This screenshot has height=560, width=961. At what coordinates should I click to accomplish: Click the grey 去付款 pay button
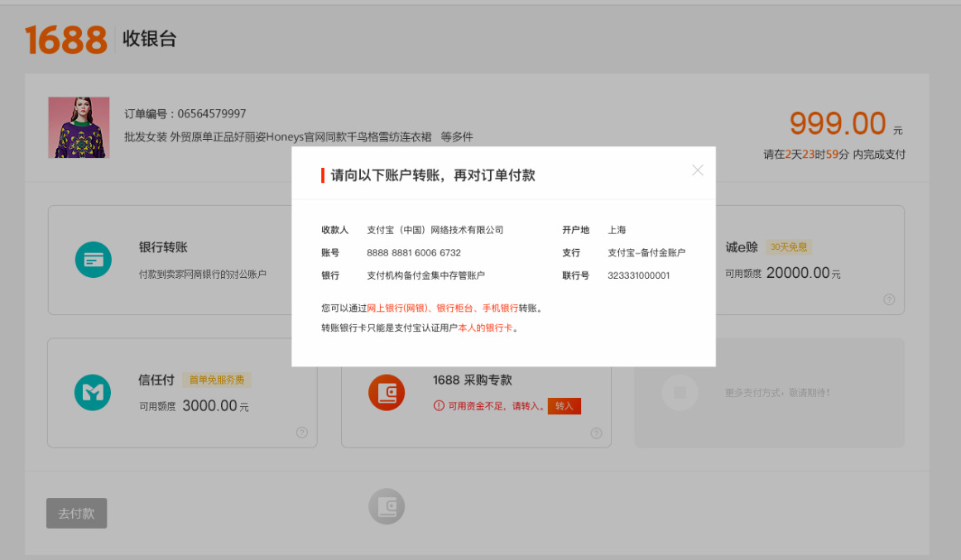(77, 514)
